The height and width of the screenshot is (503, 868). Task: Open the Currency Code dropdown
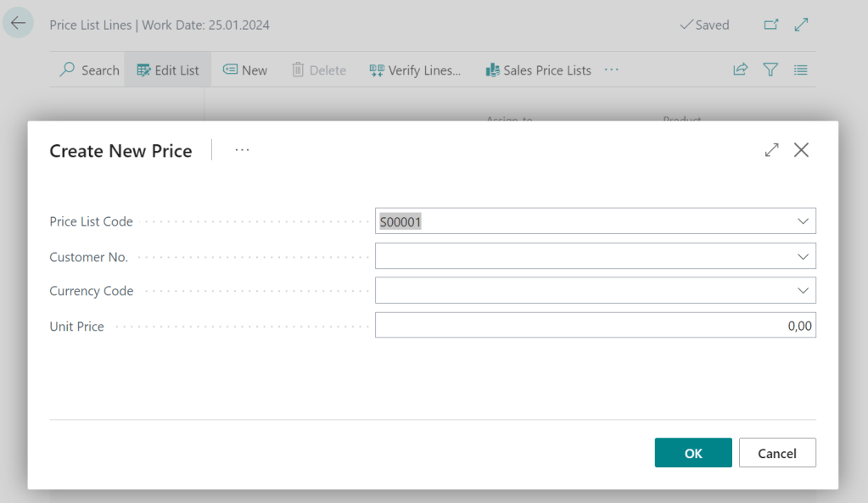point(803,290)
